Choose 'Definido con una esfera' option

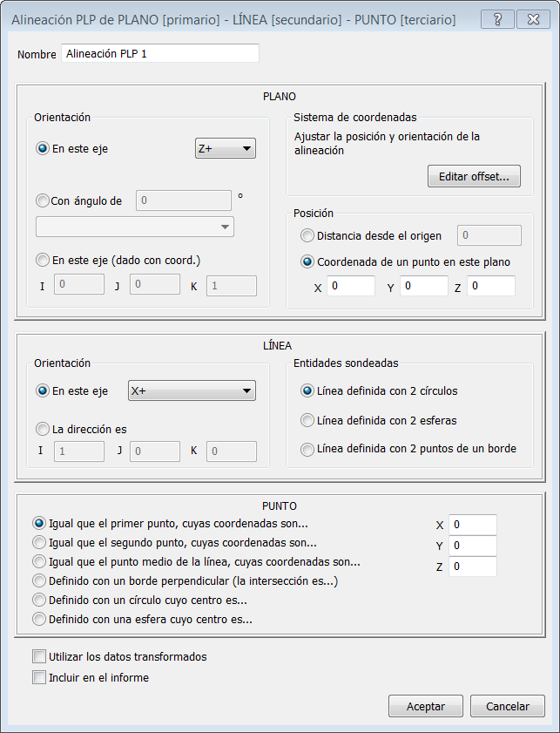38,620
